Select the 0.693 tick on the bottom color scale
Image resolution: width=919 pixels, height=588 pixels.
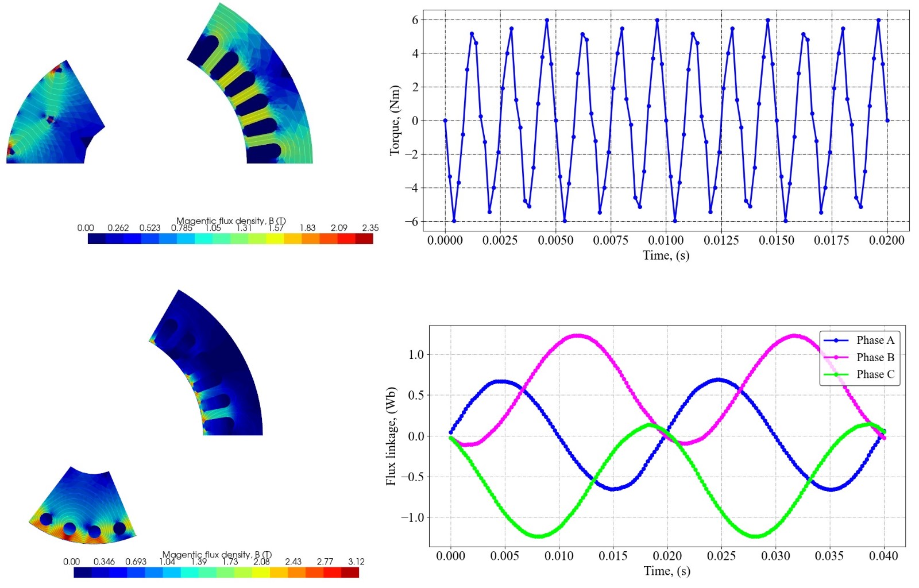(x=136, y=562)
